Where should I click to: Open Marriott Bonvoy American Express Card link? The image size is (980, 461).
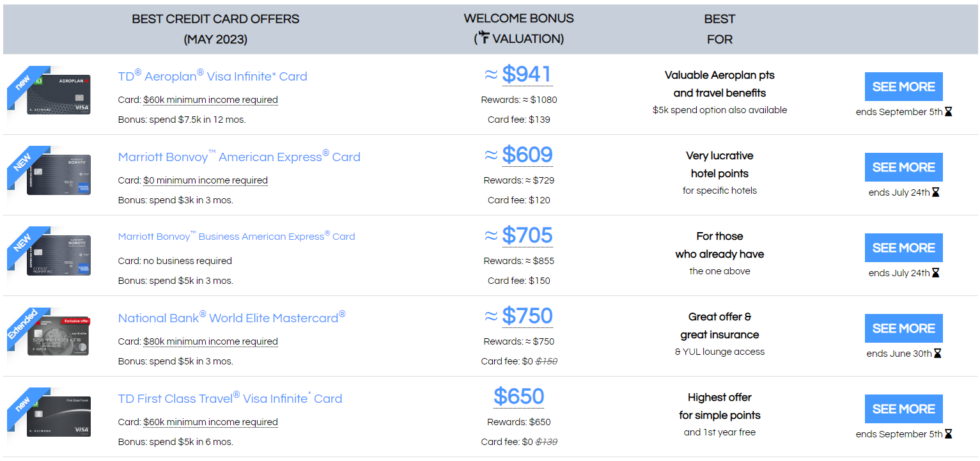tap(239, 156)
